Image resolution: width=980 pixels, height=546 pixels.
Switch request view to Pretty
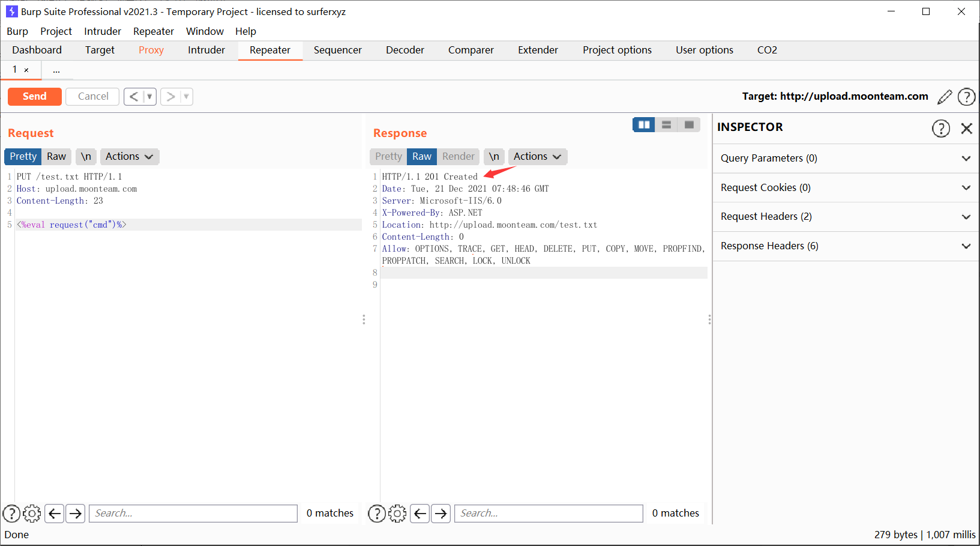point(23,156)
